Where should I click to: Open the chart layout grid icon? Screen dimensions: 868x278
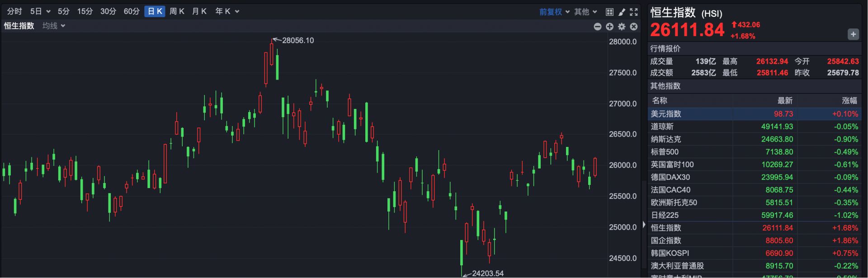609,12
